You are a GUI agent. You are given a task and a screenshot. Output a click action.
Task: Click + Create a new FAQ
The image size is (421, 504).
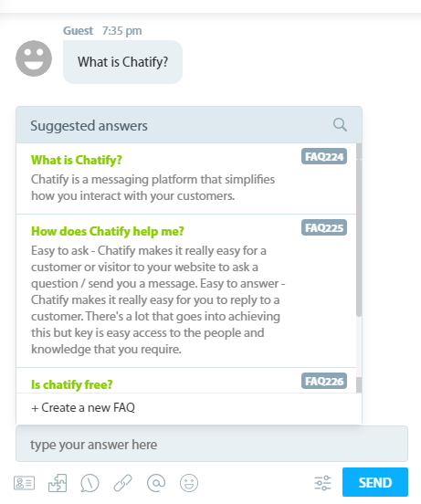coord(83,407)
